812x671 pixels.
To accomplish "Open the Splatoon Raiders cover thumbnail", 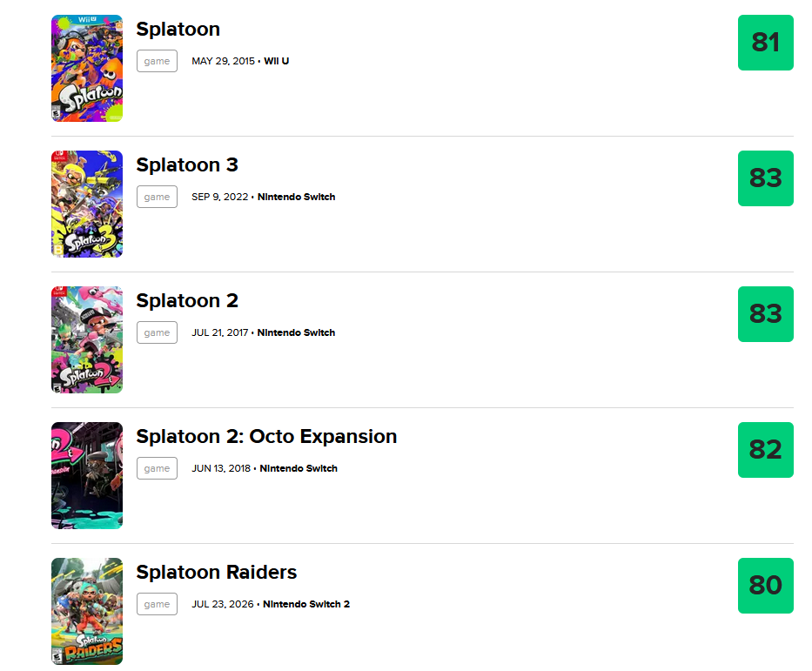I will point(87,611).
